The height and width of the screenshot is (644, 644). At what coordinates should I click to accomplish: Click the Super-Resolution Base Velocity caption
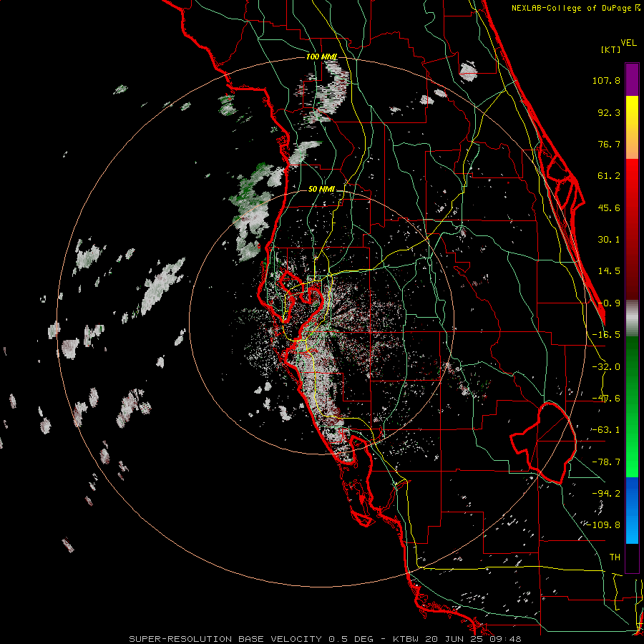pyautogui.click(x=325, y=639)
